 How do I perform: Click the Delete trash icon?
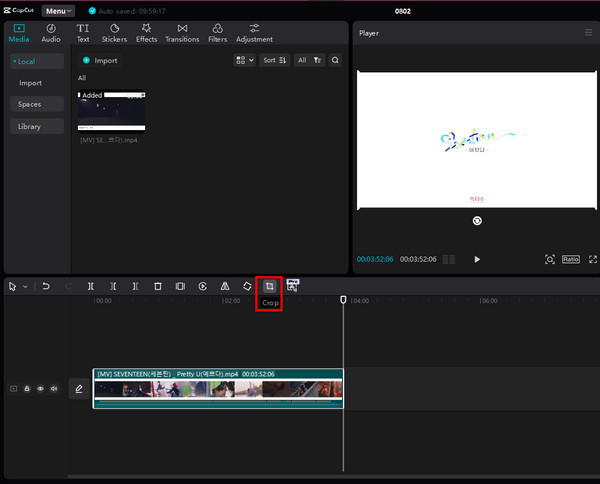[158, 286]
